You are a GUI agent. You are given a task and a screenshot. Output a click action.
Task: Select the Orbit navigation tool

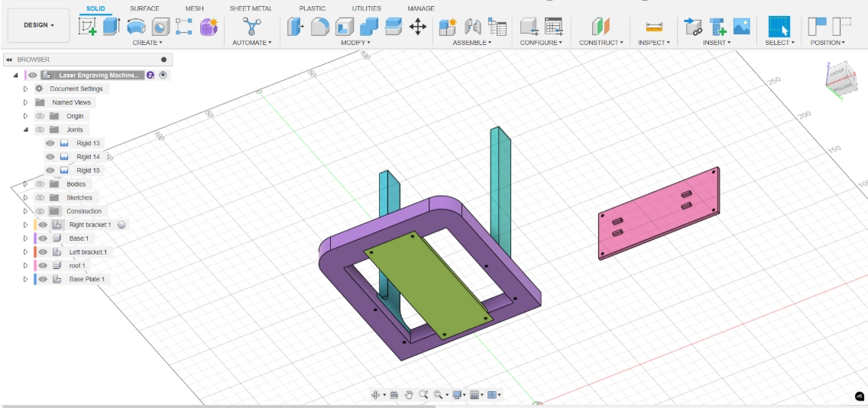pos(375,395)
